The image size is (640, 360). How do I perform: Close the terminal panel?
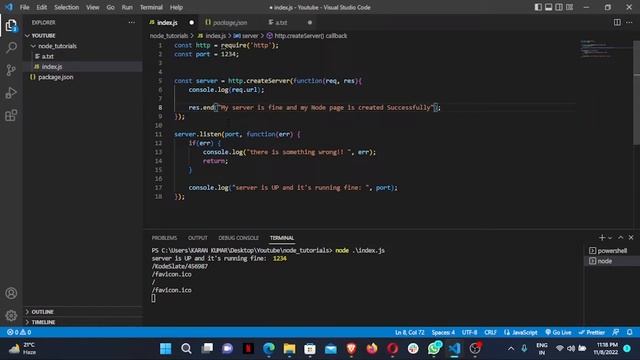coord(631,238)
